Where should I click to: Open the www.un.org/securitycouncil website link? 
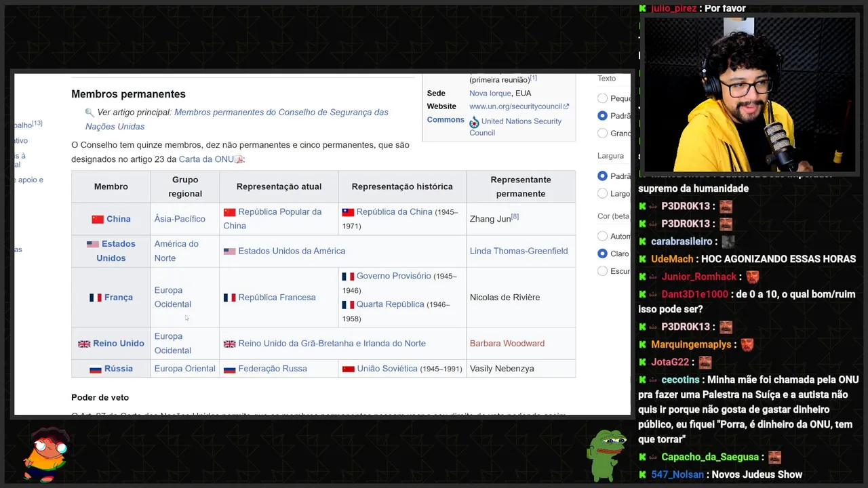point(515,106)
